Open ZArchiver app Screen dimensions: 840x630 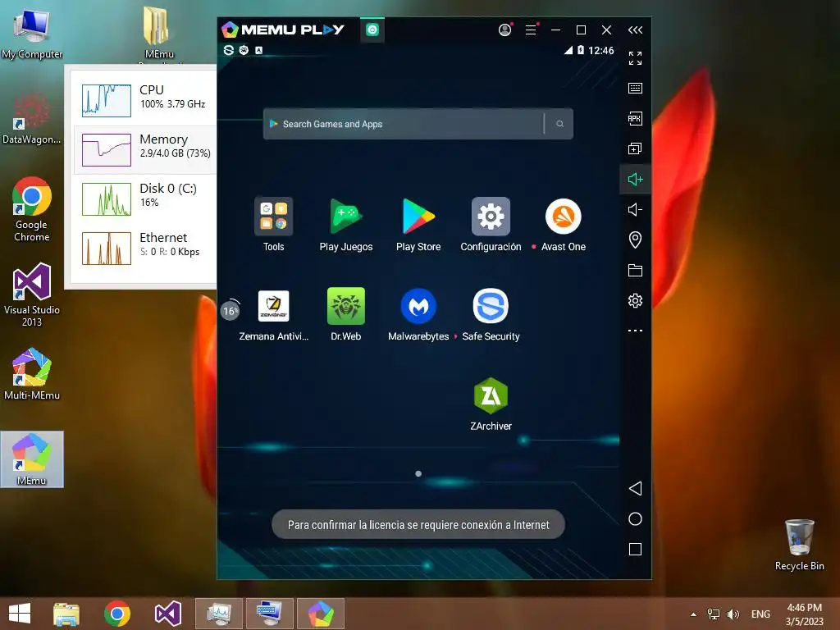coord(491,396)
